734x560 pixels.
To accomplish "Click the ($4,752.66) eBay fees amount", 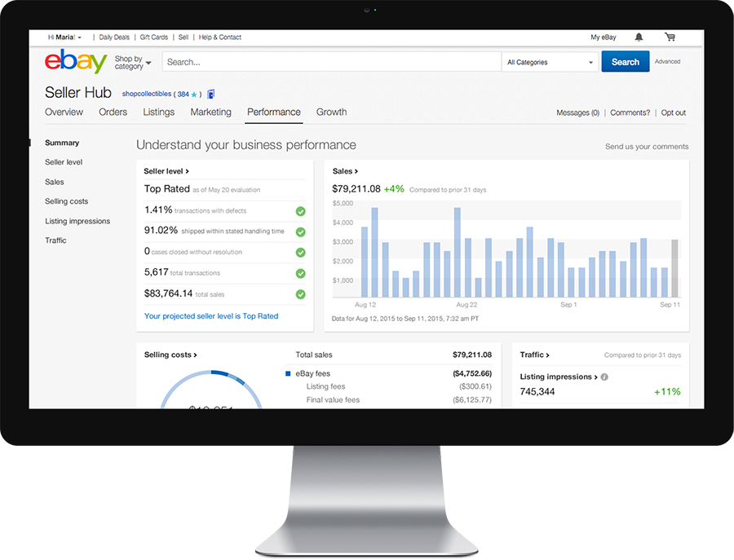I will 472,374.
